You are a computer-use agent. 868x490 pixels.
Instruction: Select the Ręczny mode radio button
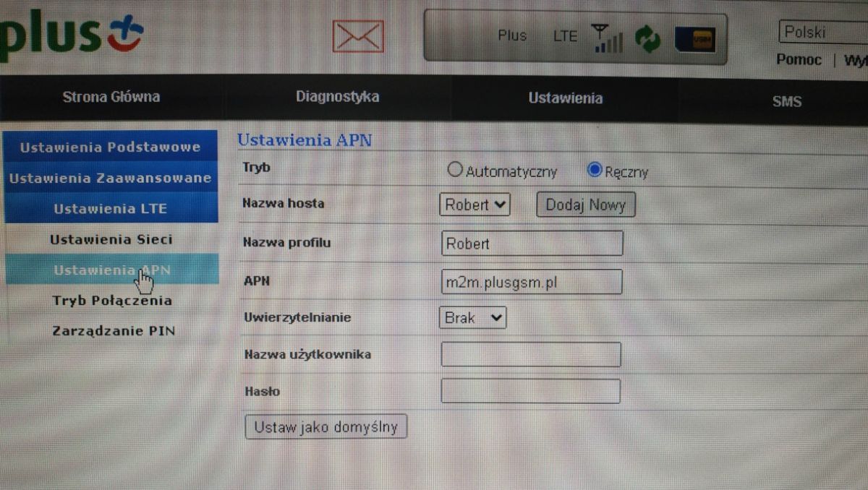(x=595, y=170)
